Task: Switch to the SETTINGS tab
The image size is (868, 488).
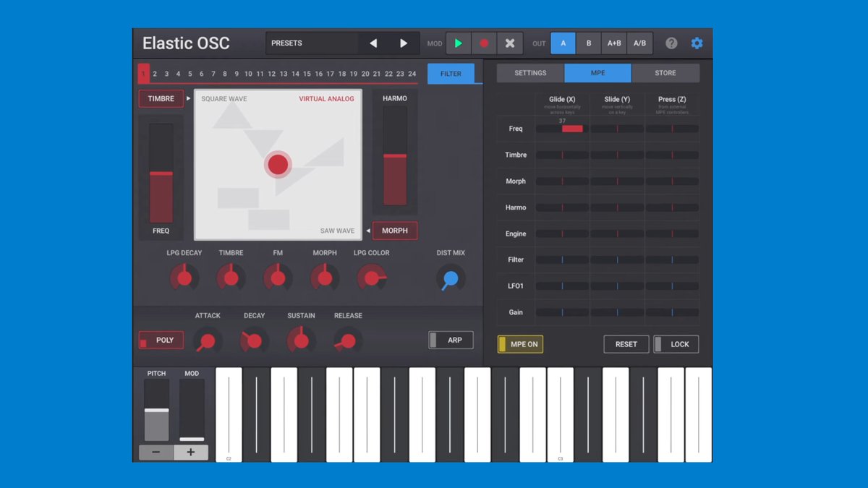Action: pyautogui.click(x=529, y=72)
